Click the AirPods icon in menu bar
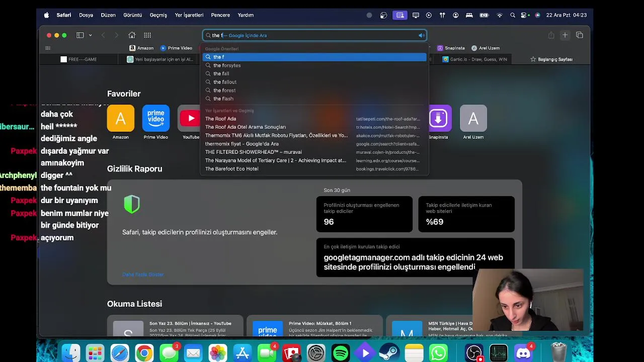The image size is (644, 362). tap(442, 15)
